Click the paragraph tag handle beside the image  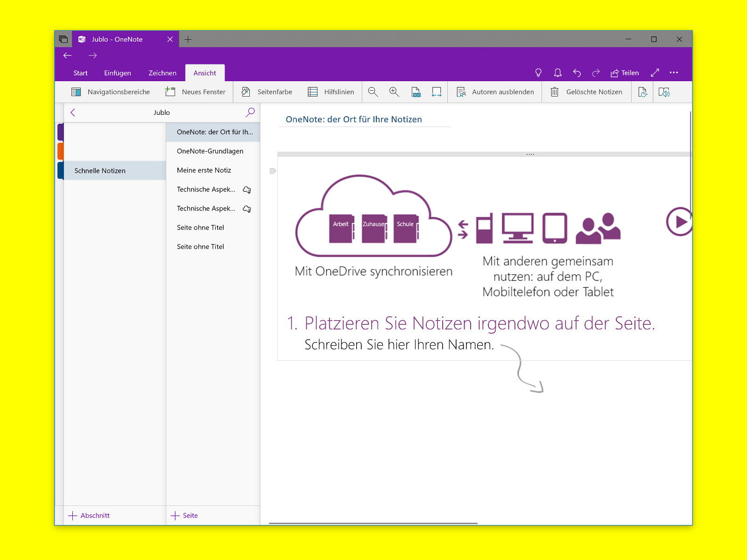point(273,171)
